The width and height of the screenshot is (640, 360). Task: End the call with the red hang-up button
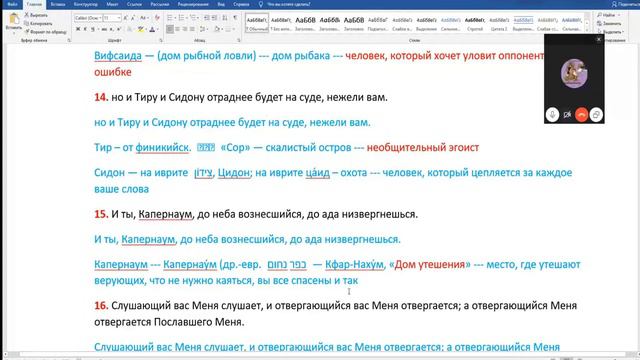(581, 115)
